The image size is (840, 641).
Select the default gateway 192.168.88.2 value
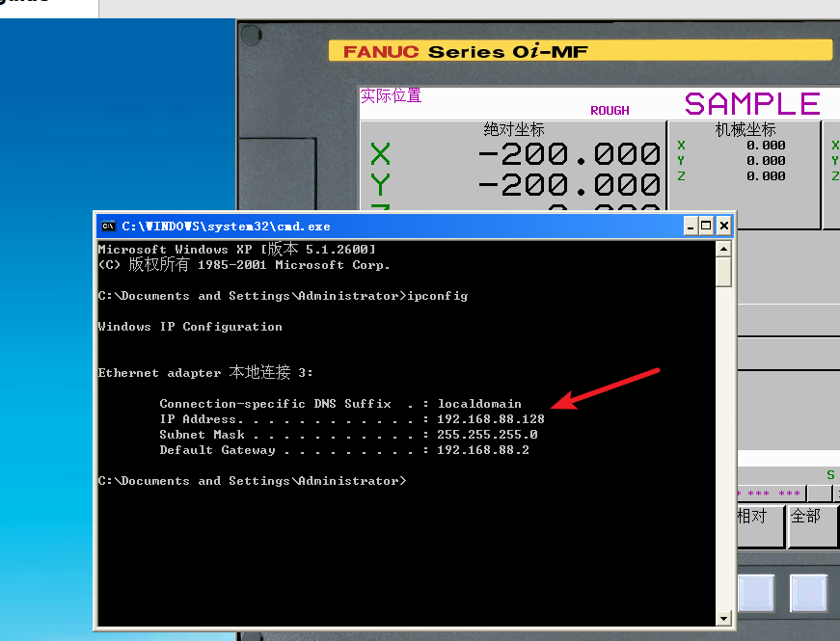482,450
